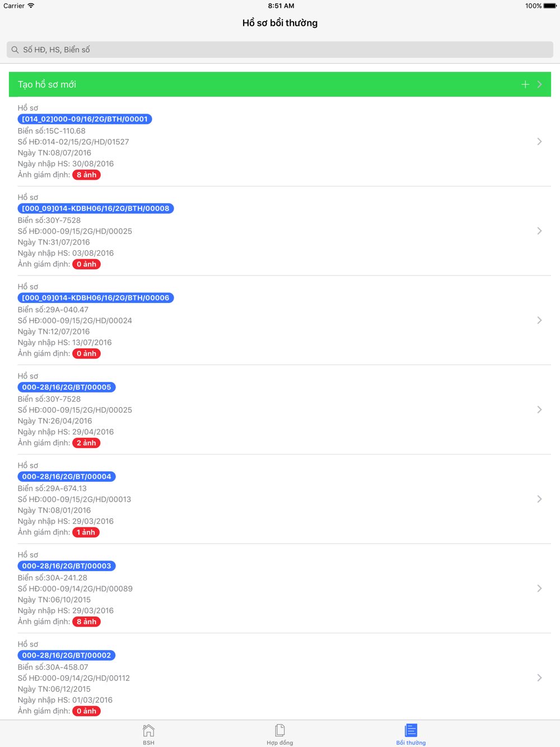Expand the Tạo hồ sơ mới chevron

tap(540, 85)
